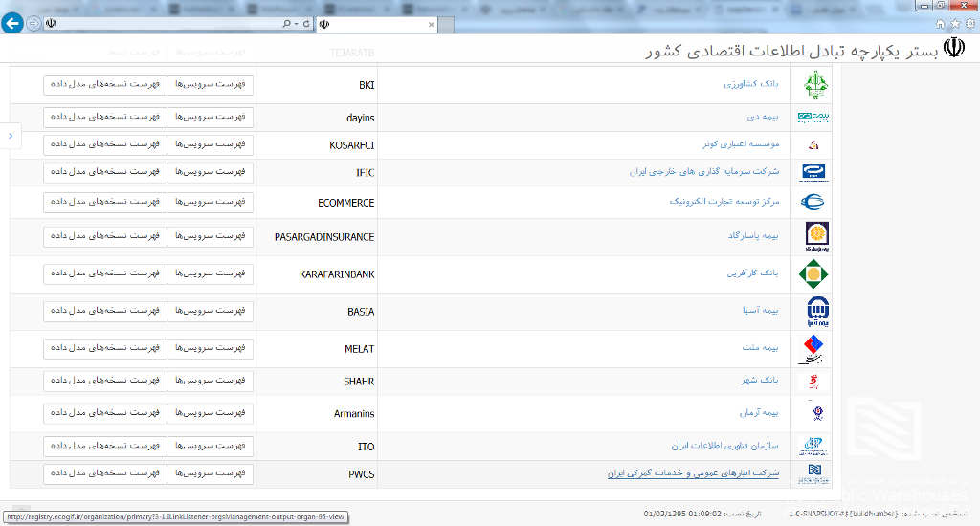Screen dimensions: 980x526
Task: Open سازمان فناوری اطلاعات ایران link
Action: tap(725, 446)
